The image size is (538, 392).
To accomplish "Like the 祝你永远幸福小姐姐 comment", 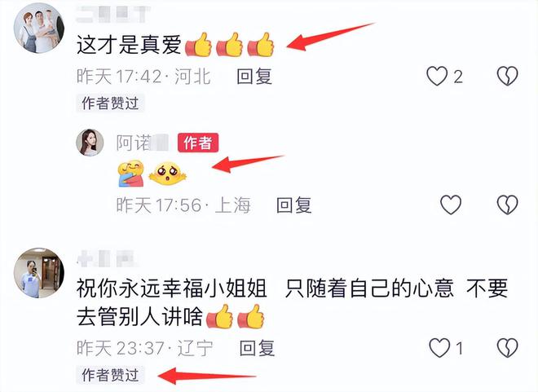I will [x=439, y=348].
